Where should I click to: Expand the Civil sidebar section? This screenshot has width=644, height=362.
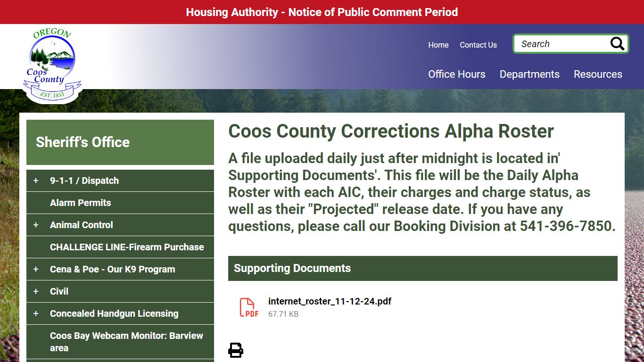tap(36, 291)
